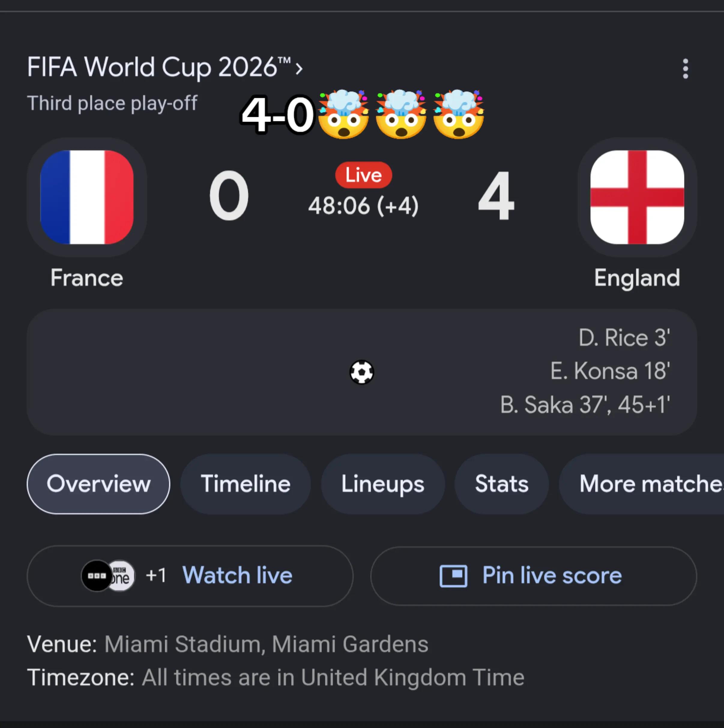The height and width of the screenshot is (728, 724).
Task: Click the Watch live button
Action: tap(190, 576)
